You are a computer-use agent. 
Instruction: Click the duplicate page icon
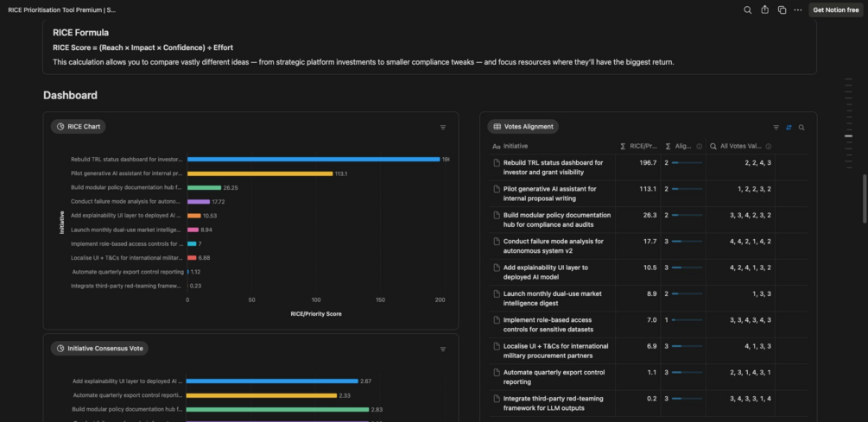782,10
